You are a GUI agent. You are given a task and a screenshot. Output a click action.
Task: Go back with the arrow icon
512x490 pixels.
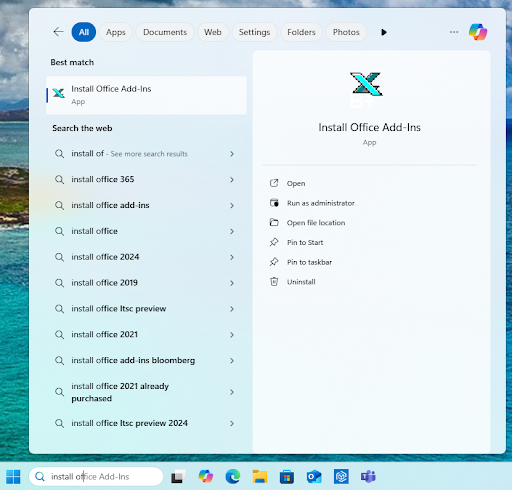58,32
